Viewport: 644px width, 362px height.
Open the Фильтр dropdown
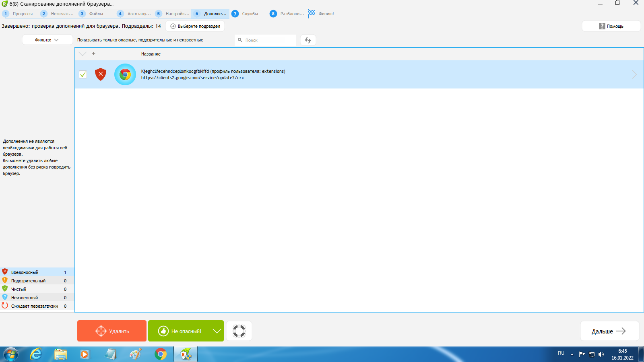(47, 40)
